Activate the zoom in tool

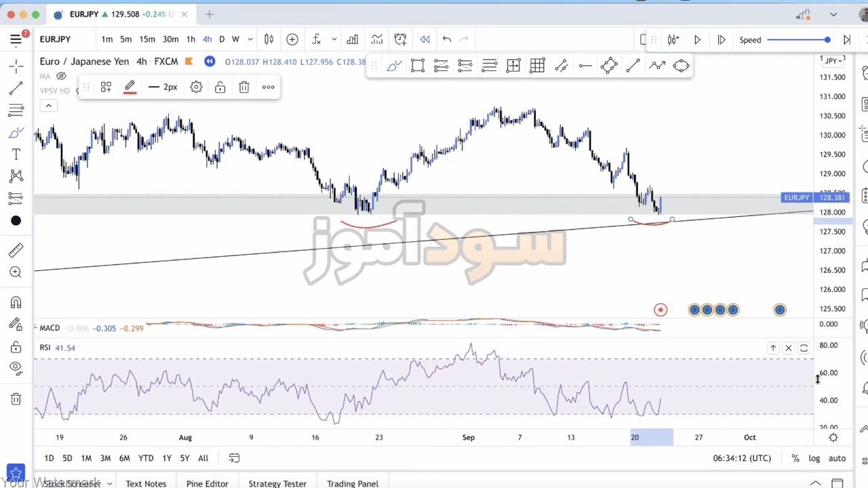click(x=16, y=272)
